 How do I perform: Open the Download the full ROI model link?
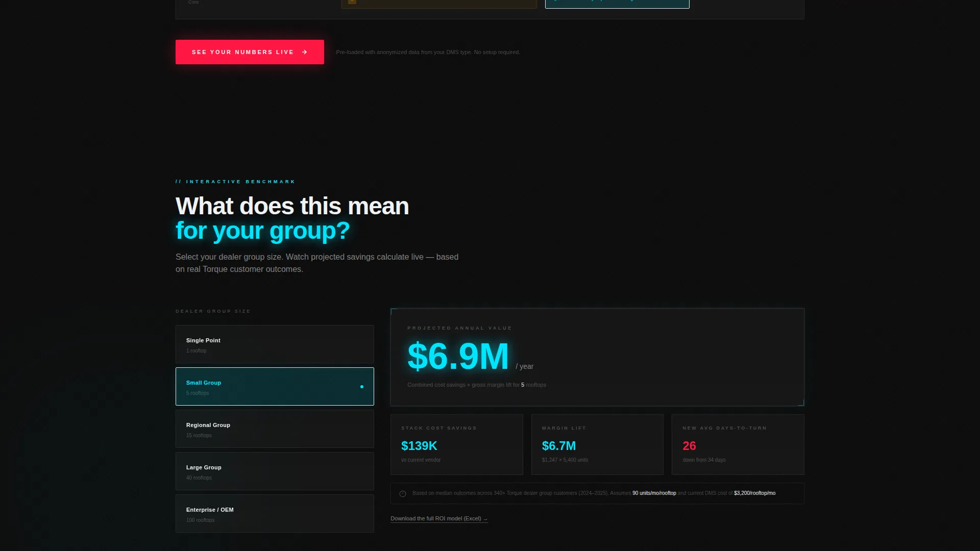439,518
